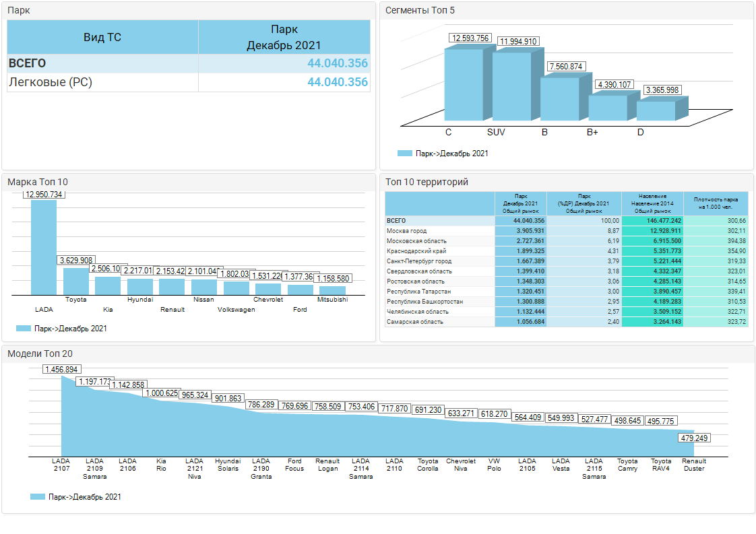Click the 12.593.756 data label on C segment
This screenshot has height=534, width=756.
(471, 38)
